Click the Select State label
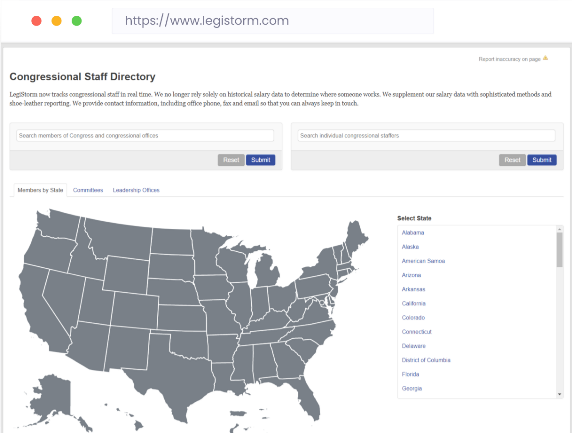572x433 pixels. tap(414, 218)
